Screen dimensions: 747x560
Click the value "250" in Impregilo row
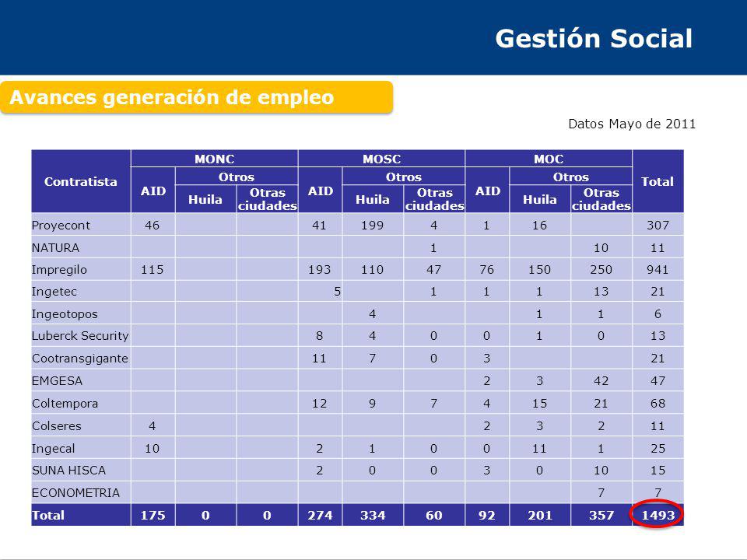click(x=601, y=270)
